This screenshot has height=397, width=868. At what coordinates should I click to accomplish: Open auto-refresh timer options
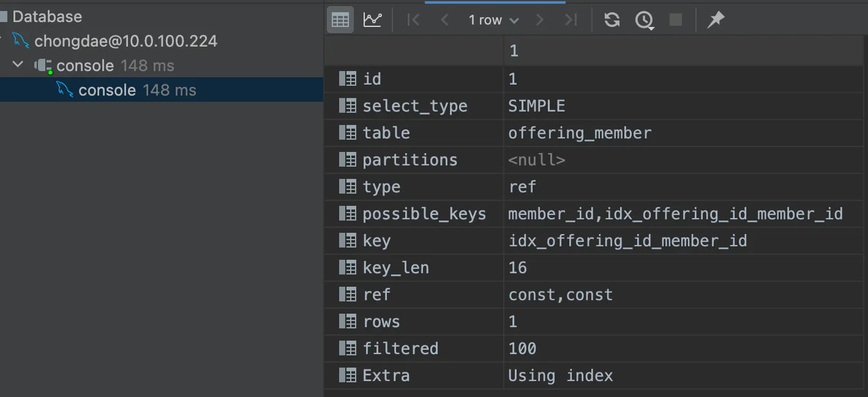click(x=644, y=20)
